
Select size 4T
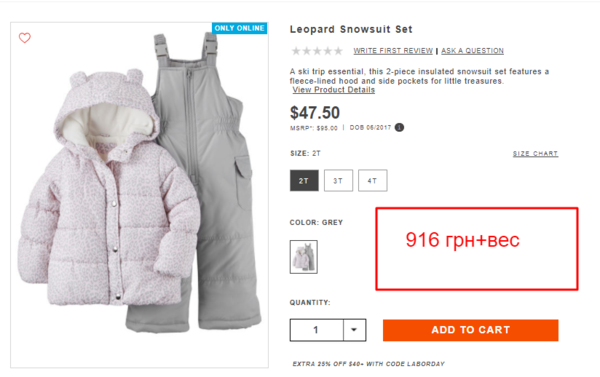(x=372, y=180)
